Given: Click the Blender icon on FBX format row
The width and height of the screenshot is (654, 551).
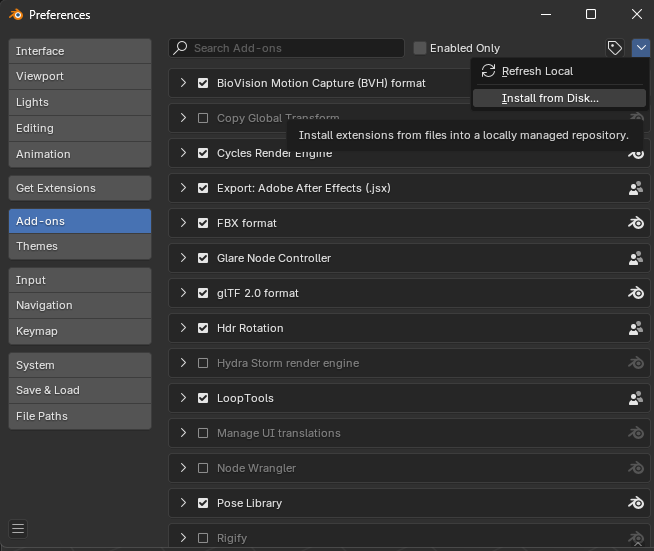Looking at the screenshot, I should 635,223.
